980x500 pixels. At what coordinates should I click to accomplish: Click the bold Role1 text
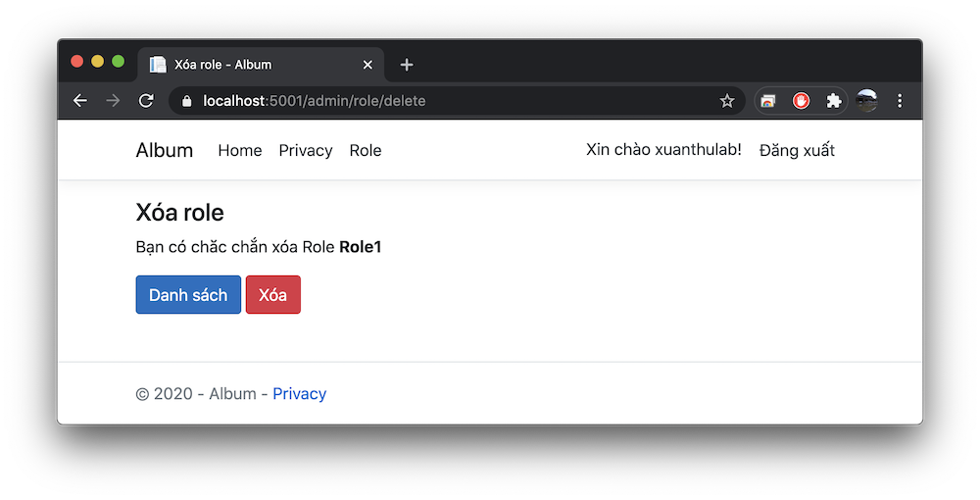(x=360, y=247)
